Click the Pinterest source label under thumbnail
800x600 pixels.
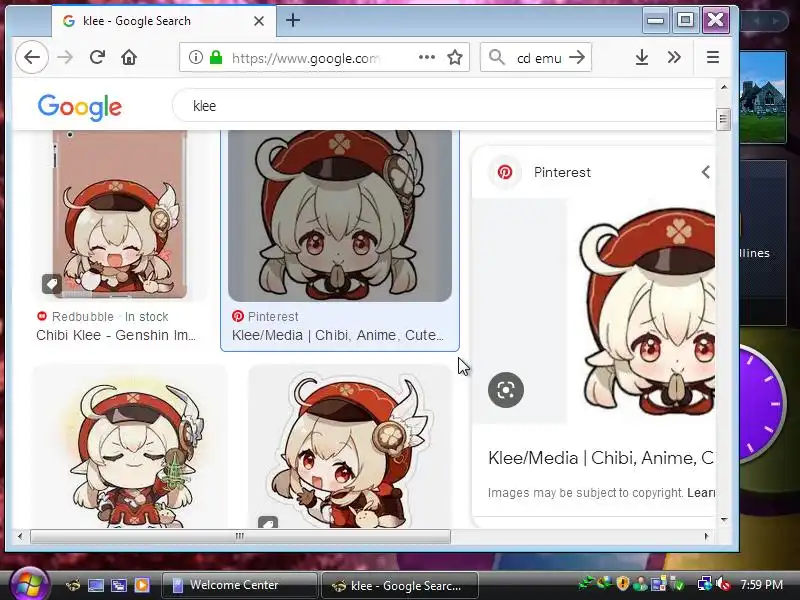tap(265, 317)
